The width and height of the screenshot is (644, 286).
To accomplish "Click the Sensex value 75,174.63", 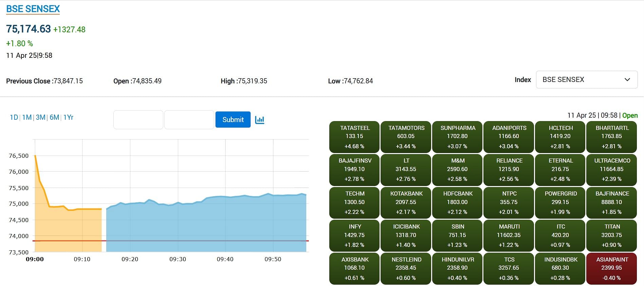I will (29, 29).
